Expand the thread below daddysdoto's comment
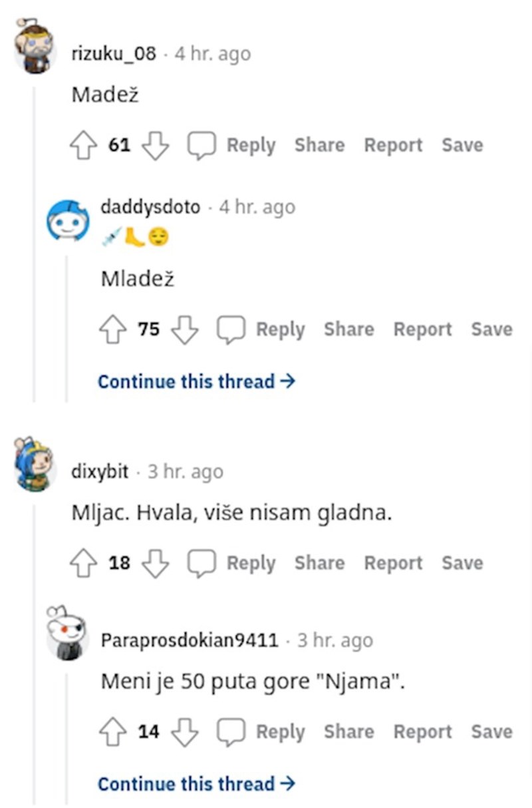The height and width of the screenshot is (808, 532). click(x=196, y=381)
